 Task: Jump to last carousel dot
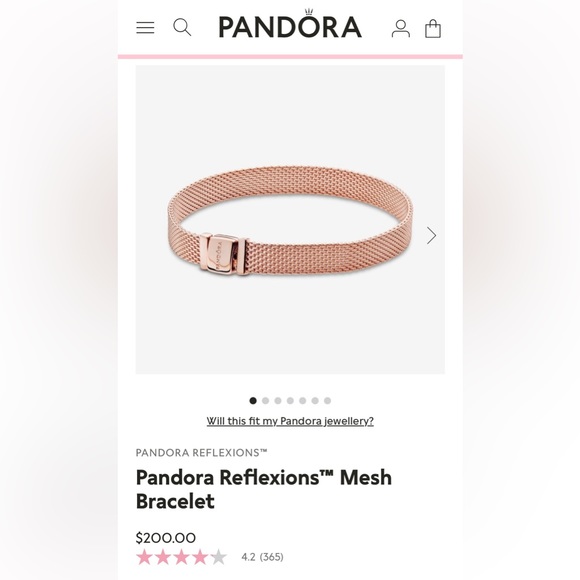point(327,401)
